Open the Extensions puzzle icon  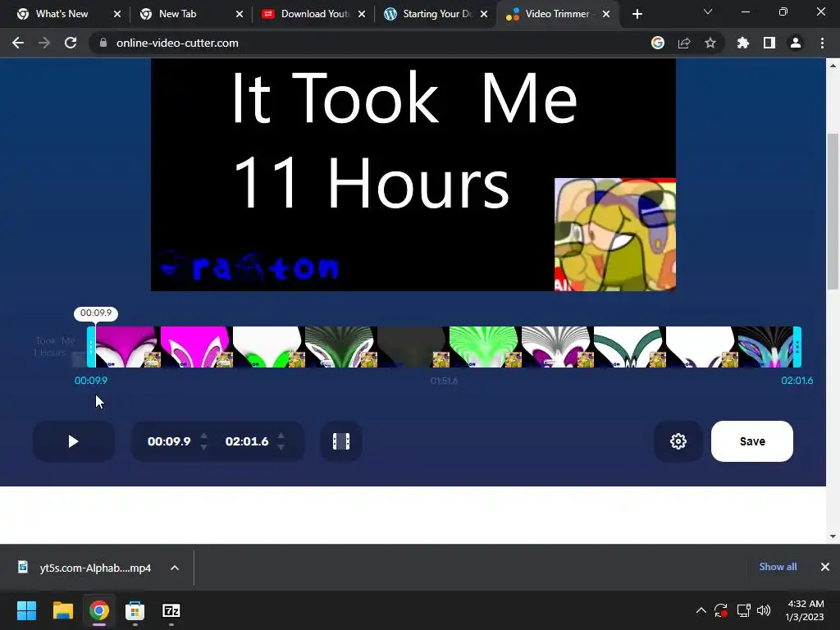(742, 43)
